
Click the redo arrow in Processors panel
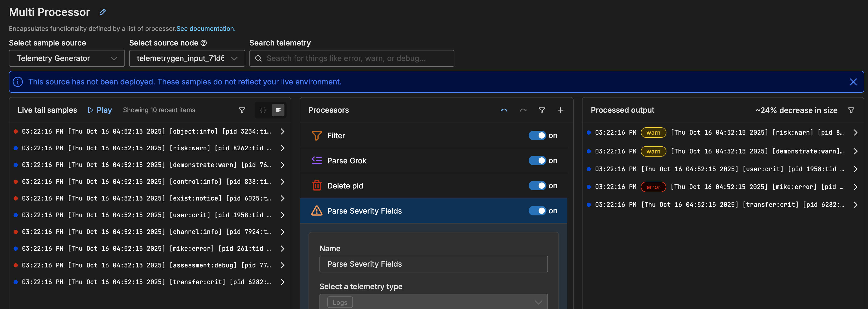(x=523, y=110)
